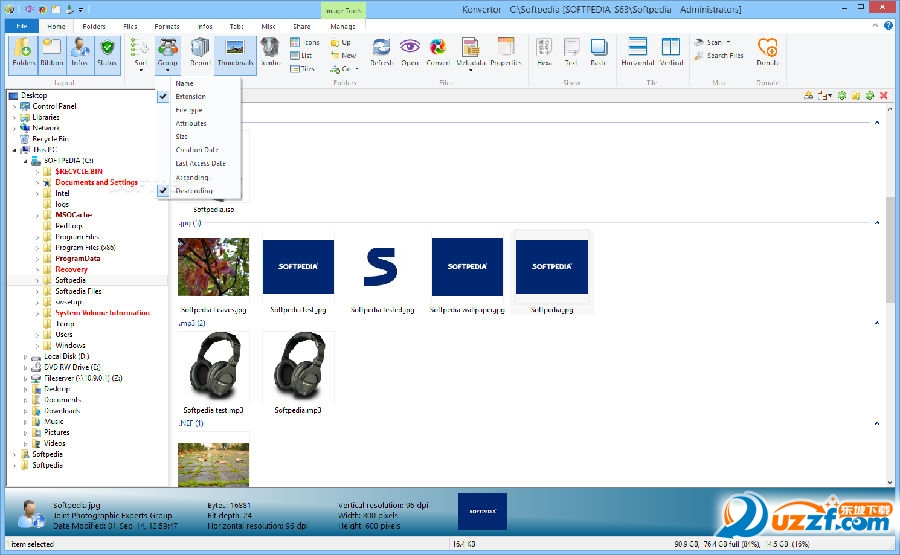Switch to the Manage ribbon tab
This screenshot has height=555, width=900.
343,26
